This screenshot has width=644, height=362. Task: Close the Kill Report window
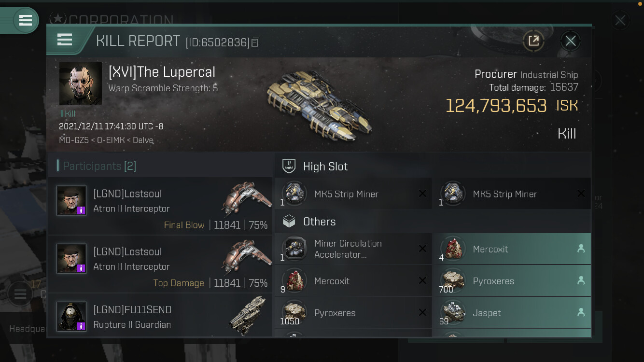coord(571,41)
